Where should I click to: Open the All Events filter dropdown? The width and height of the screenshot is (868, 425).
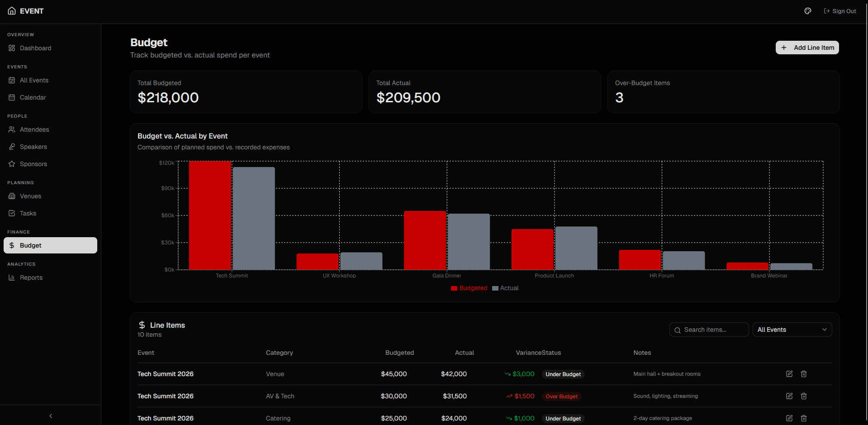click(x=792, y=329)
